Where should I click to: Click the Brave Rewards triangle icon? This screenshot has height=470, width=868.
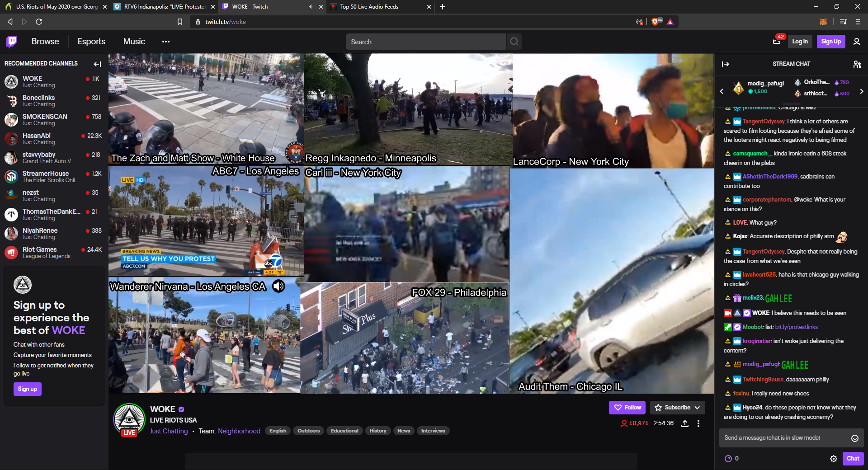[x=670, y=22]
